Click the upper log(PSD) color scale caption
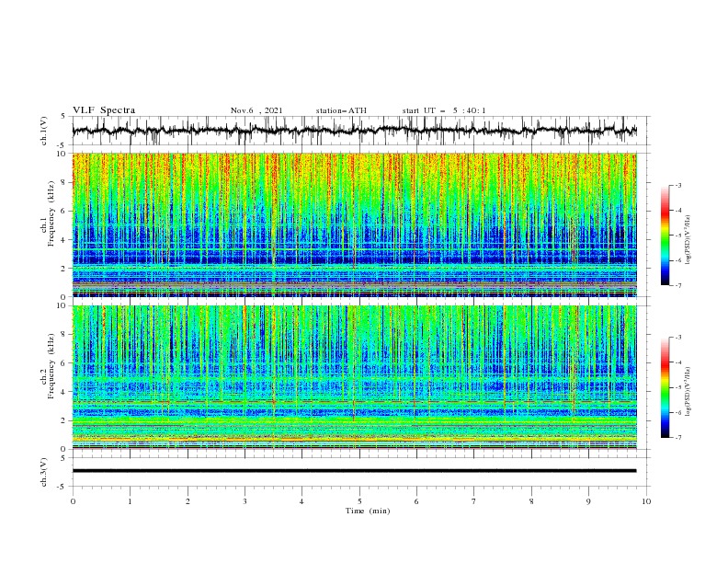This screenshot has width=728, height=563. pos(688,239)
